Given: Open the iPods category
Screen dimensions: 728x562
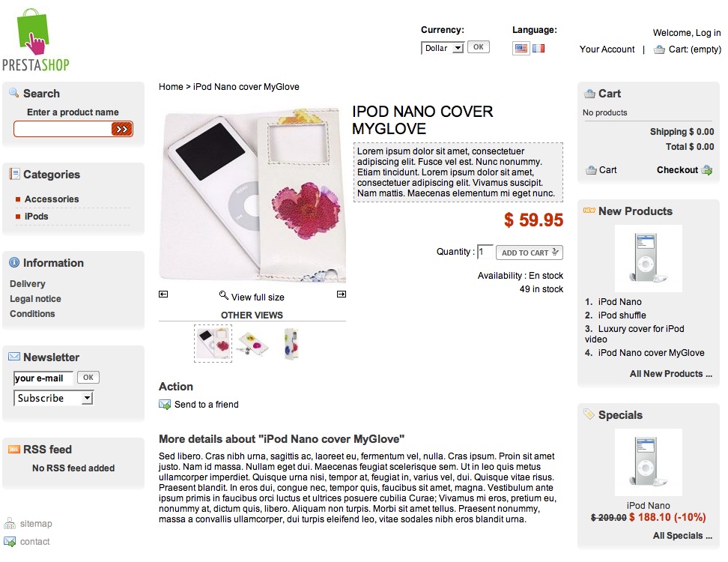Looking at the screenshot, I should (36, 217).
